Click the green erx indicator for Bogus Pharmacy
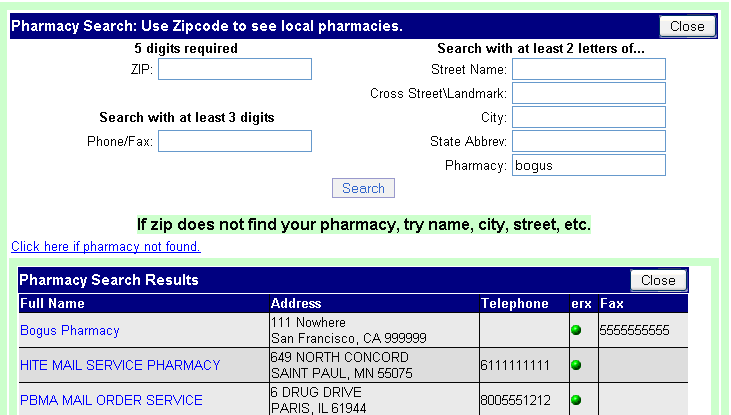731x415 pixels. pos(576,330)
